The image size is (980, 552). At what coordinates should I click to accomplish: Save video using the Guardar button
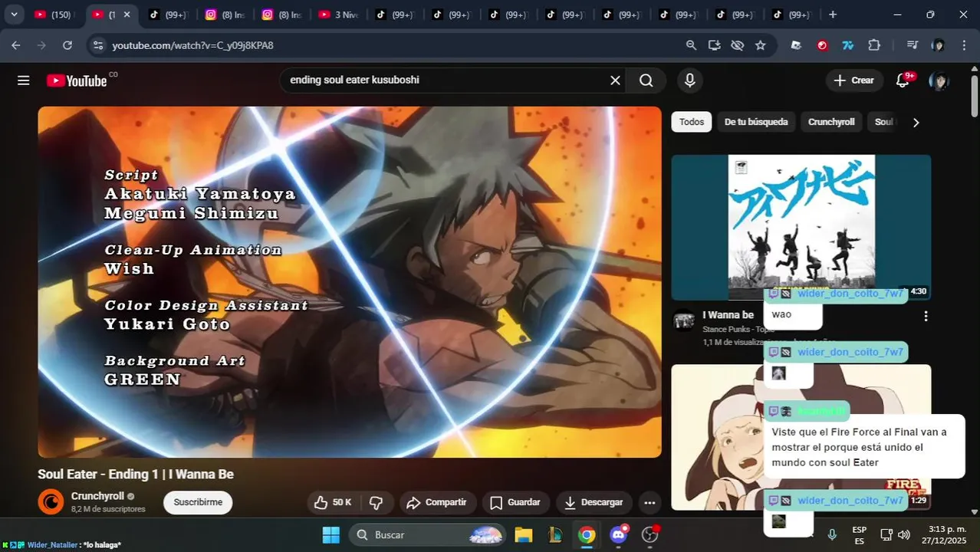[x=515, y=503]
